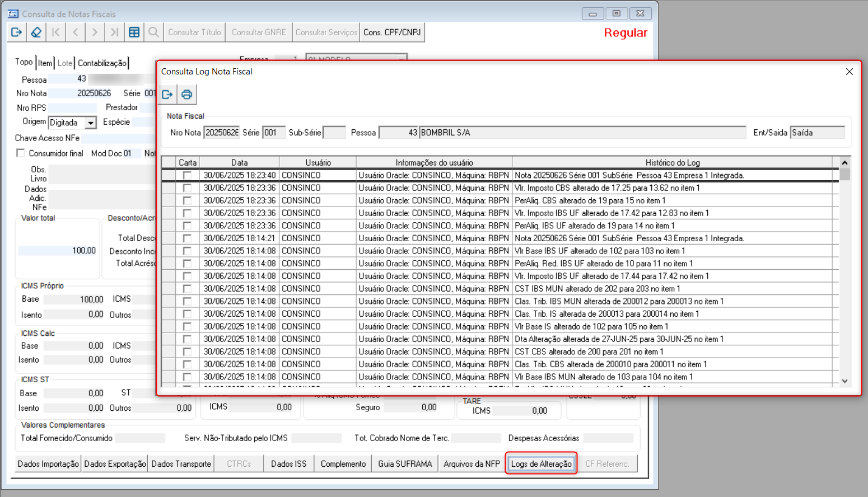The height and width of the screenshot is (497, 868).
Task: Click the Informações do usuário column header
Action: click(435, 162)
